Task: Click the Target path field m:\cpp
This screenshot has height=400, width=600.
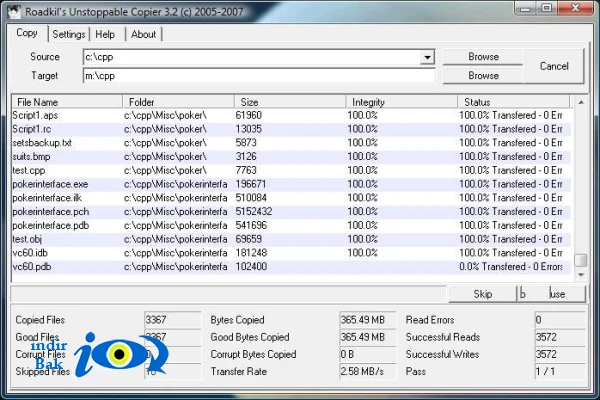Action: (x=259, y=76)
